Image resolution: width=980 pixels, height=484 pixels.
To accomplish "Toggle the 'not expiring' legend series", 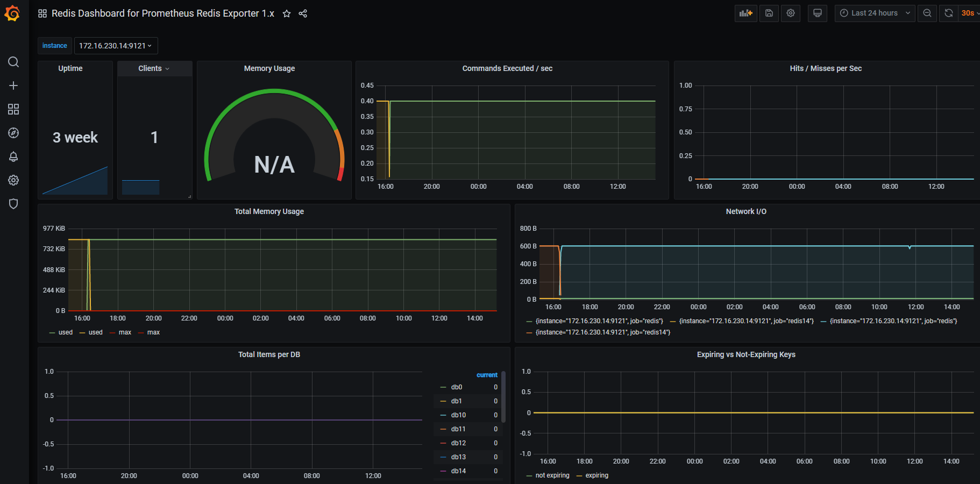I will [552, 475].
